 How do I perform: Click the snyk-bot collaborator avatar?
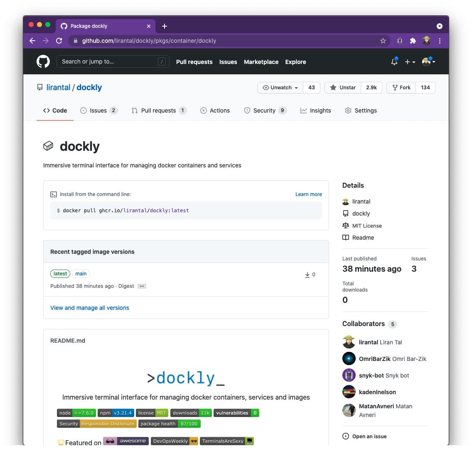tap(349, 375)
